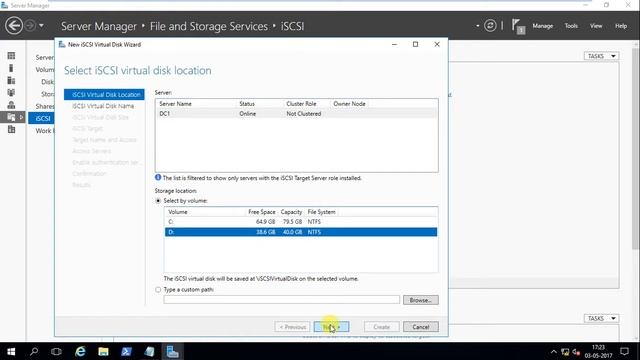Screen dimensions: 640x360
Task: Click the Previous button
Action: [292, 327]
